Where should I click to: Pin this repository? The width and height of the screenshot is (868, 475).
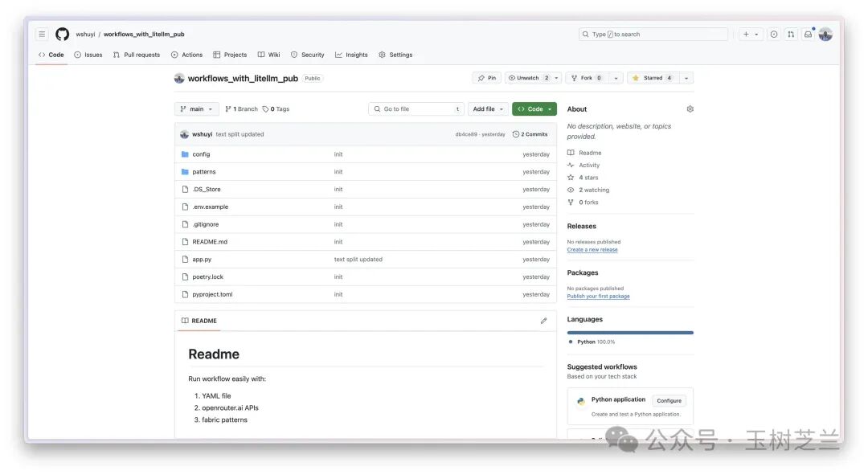click(486, 78)
